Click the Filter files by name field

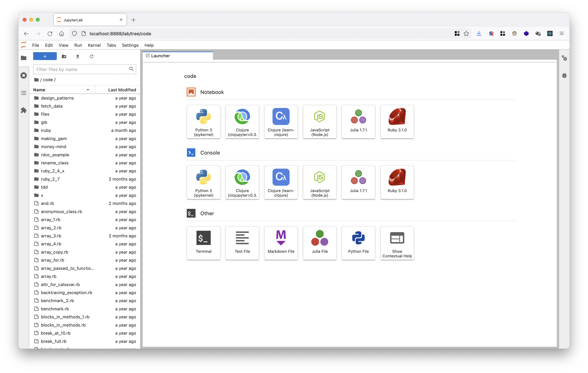(x=81, y=69)
